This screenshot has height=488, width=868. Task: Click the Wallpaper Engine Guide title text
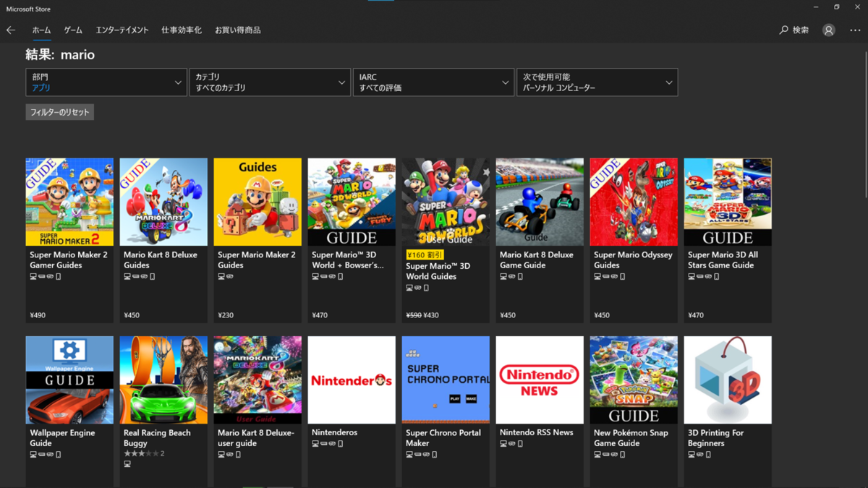62,438
